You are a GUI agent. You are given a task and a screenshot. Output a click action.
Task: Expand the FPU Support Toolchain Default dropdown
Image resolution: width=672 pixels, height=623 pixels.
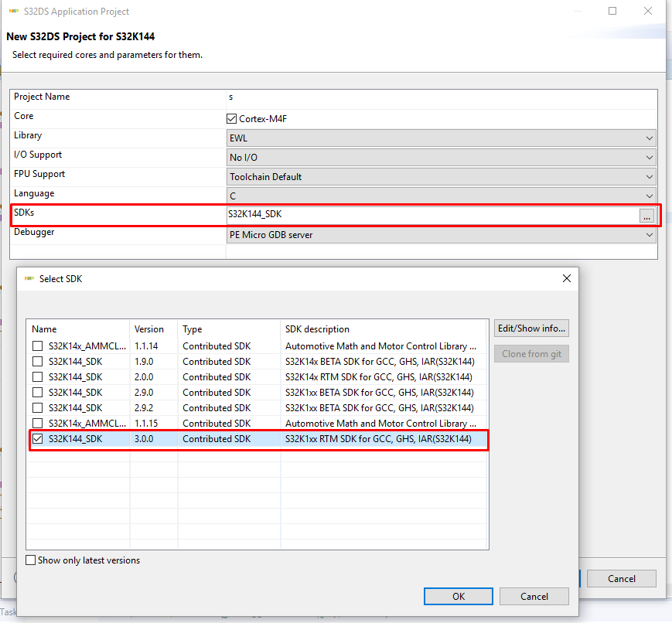click(x=441, y=176)
